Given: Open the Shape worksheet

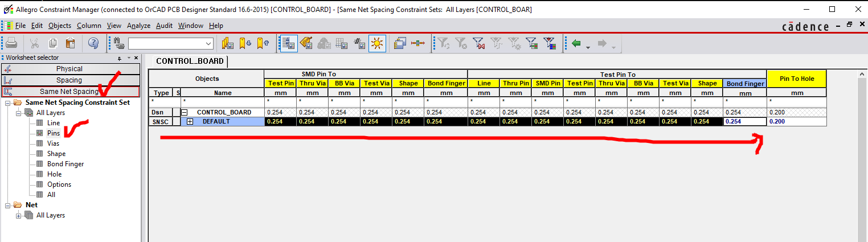Looking at the screenshot, I should tap(56, 154).
